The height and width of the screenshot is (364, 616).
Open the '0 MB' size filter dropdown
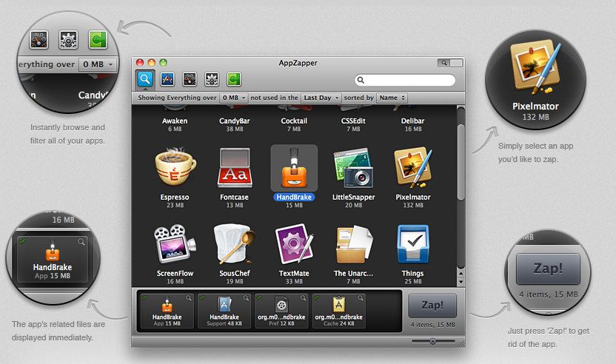pyautogui.click(x=233, y=98)
